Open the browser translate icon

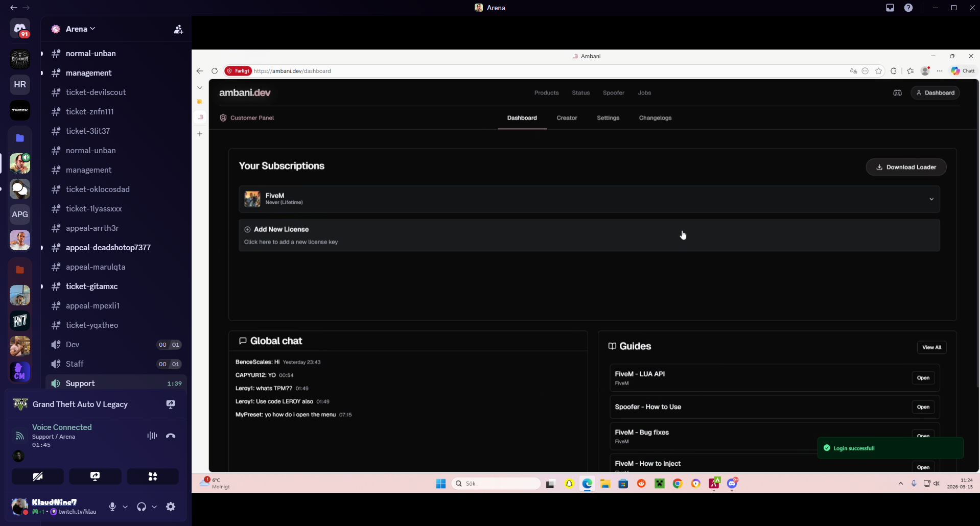[853, 71]
